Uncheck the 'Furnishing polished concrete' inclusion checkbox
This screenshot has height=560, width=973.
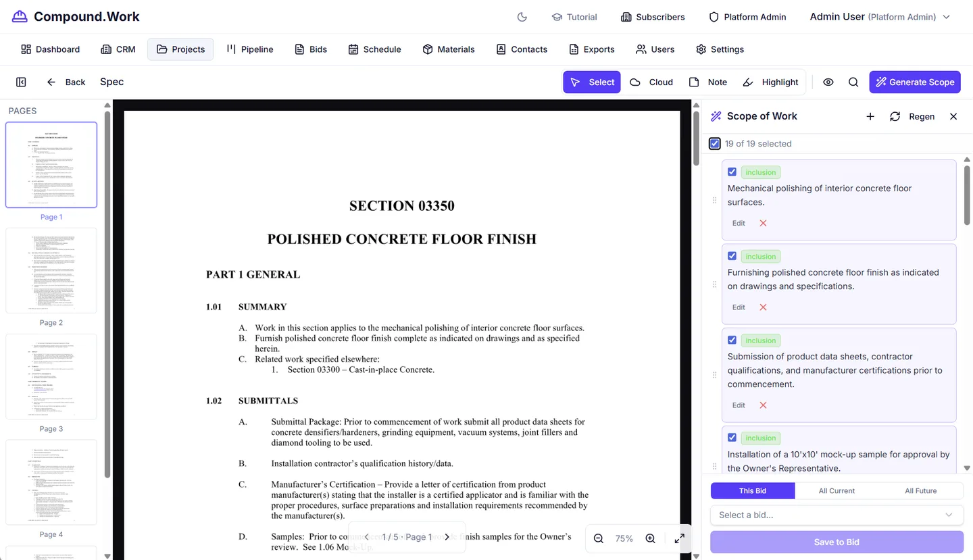(x=732, y=256)
